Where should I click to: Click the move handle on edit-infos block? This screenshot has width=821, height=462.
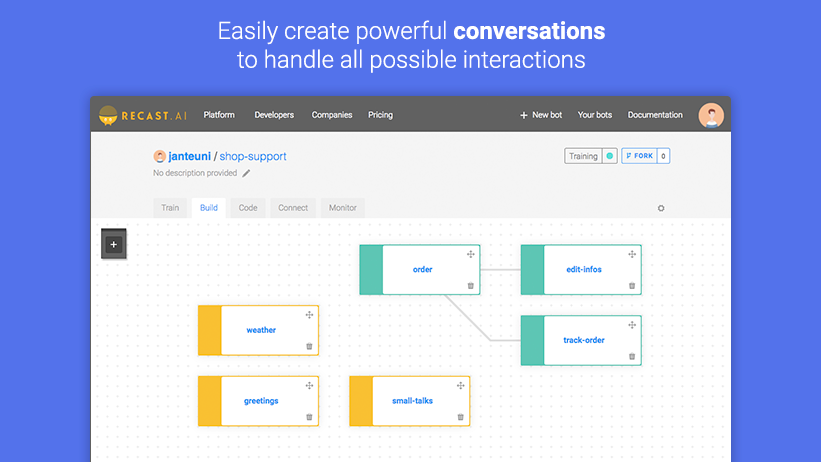click(632, 255)
